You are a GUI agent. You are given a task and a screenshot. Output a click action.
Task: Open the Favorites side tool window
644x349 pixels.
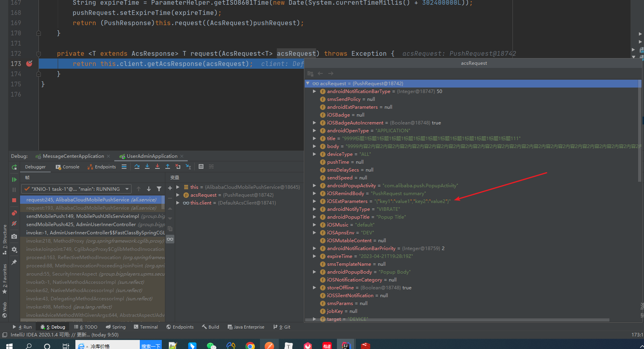[x=4, y=279]
